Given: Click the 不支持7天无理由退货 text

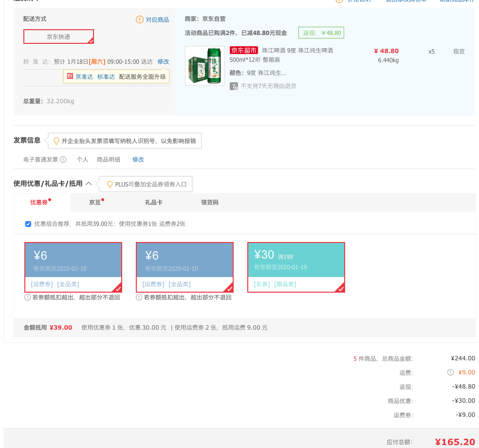Looking at the screenshot, I should 269,86.
